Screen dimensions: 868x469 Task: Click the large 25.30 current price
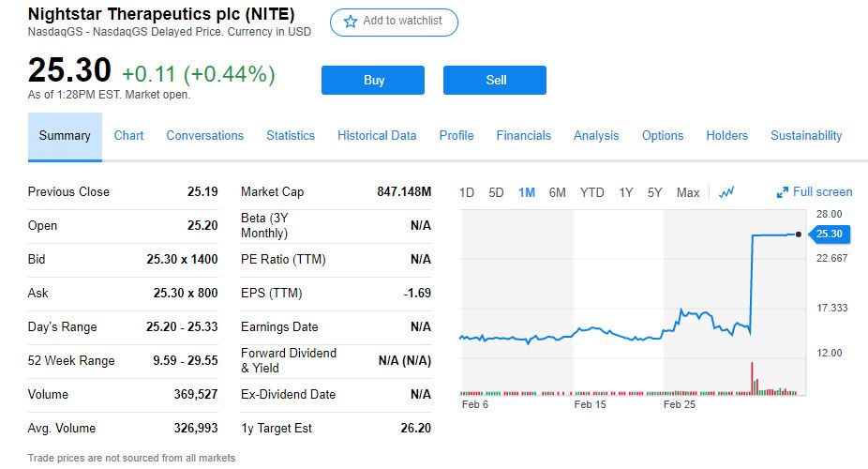pyautogui.click(x=69, y=71)
